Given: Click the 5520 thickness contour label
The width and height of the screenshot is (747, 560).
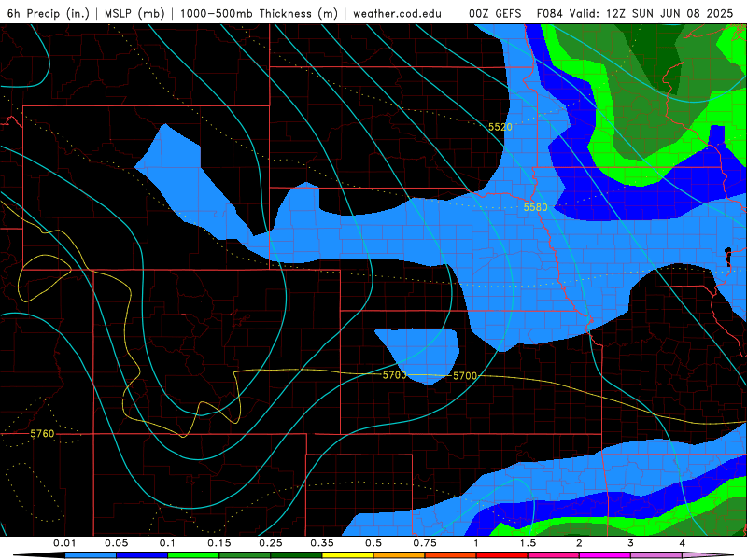Looking at the screenshot, I should pos(500,127).
